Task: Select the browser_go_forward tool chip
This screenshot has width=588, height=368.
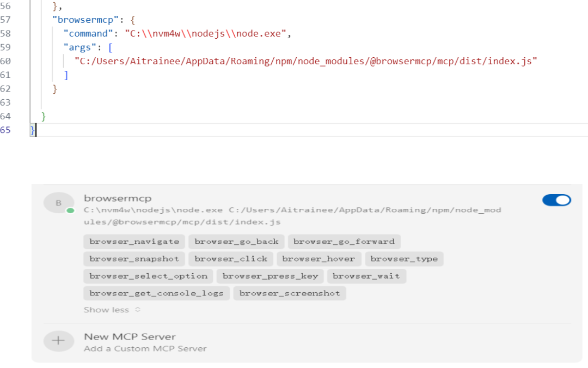Action: click(x=344, y=242)
